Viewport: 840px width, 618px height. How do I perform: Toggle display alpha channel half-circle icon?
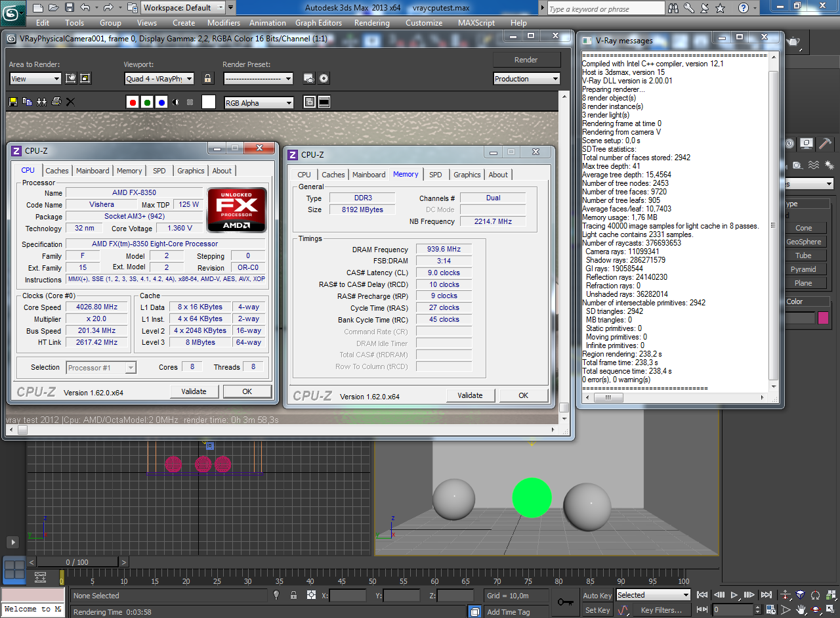[176, 102]
